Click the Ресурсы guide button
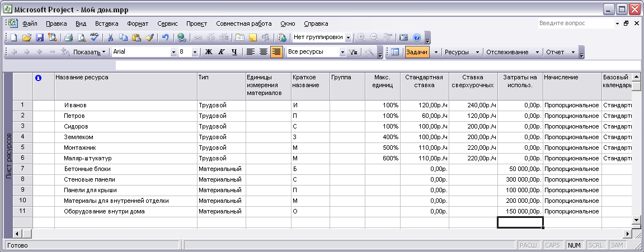 [x=457, y=52]
